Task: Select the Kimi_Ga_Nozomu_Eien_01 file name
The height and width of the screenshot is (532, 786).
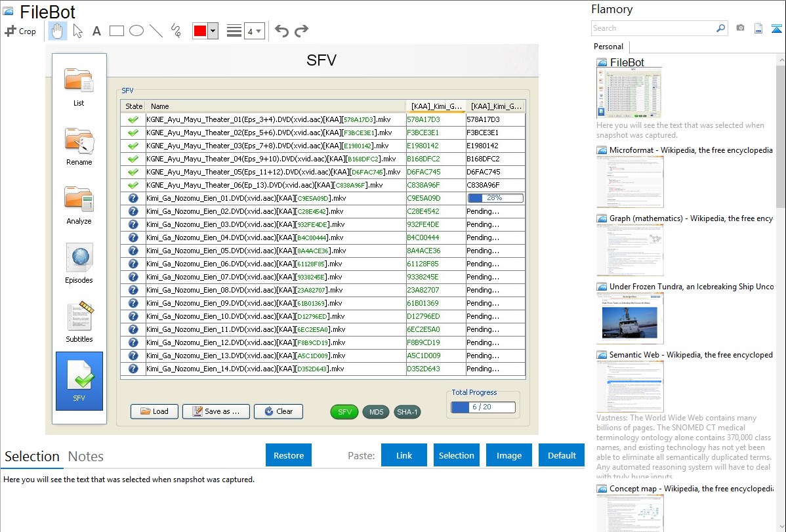Action: point(246,198)
